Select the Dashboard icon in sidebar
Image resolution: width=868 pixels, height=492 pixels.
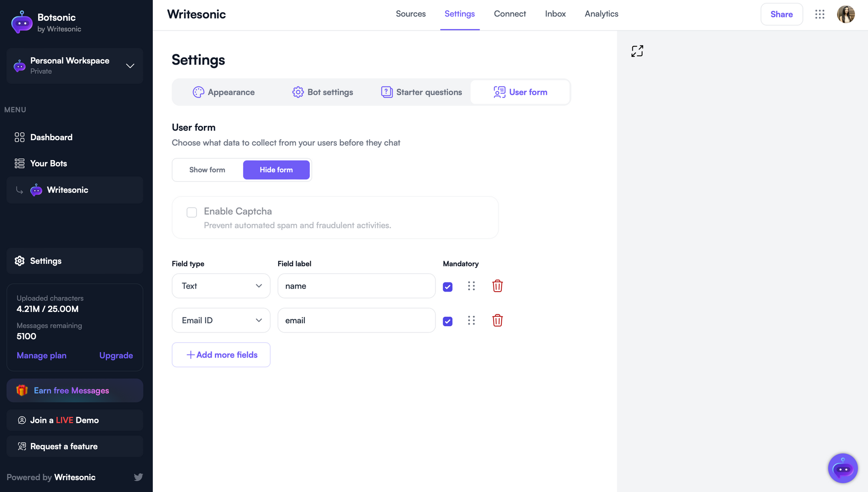[x=19, y=137]
